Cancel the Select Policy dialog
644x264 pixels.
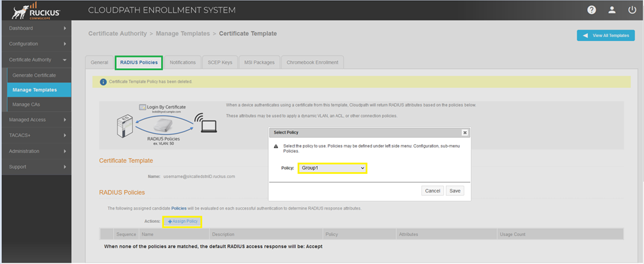[433, 191]
